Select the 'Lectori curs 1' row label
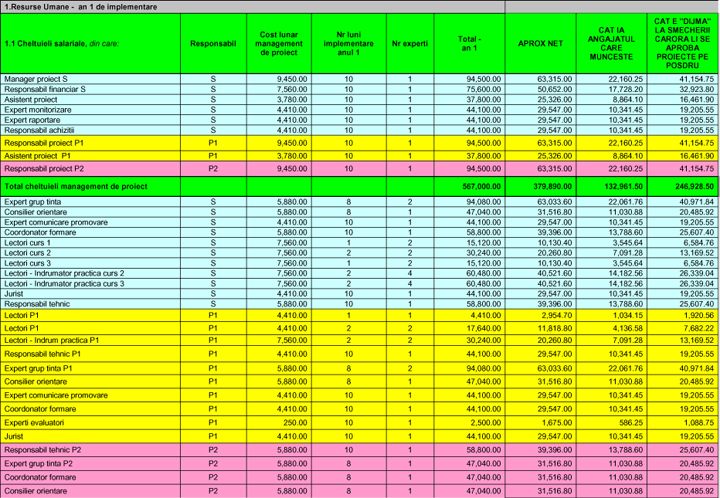This screenshot has width=720, height=498. pos(29,242)
